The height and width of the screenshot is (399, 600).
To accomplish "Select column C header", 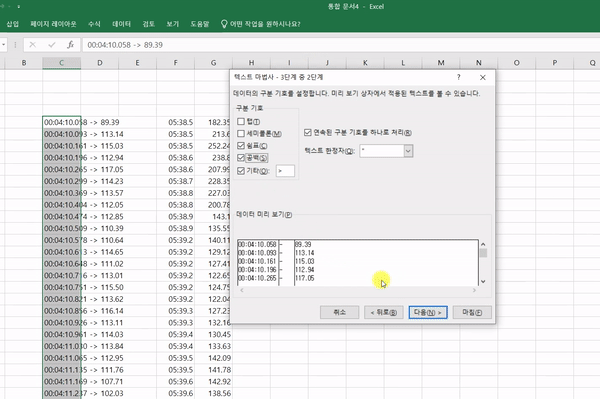I will (61, 63).
